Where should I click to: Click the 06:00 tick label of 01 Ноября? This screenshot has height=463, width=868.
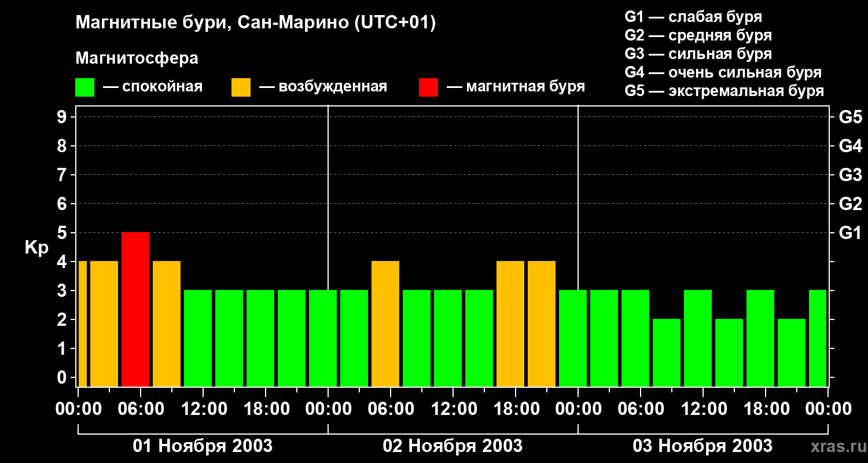(x=141, y=409)
